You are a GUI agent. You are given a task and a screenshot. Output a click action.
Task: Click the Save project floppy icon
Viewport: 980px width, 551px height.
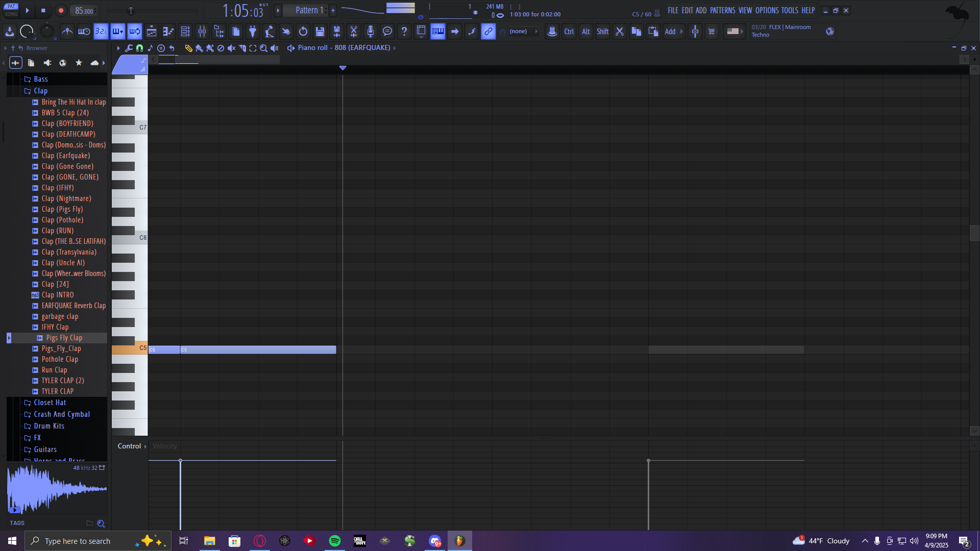coord(320,32)
